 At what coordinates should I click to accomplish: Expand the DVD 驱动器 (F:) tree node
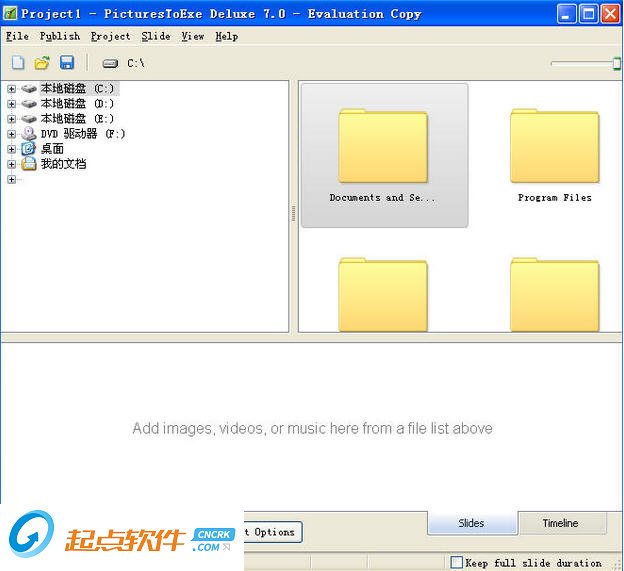12,134
